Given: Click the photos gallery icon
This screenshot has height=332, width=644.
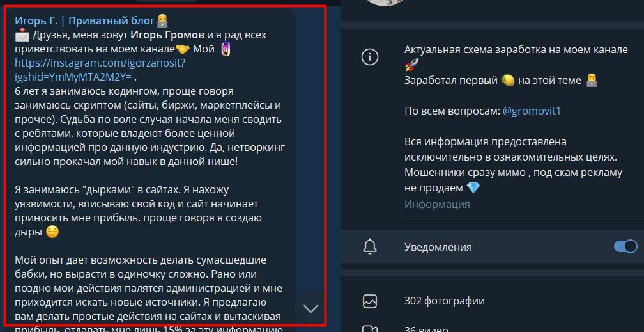Looking at the screenshot, I should tap(370, 301).
